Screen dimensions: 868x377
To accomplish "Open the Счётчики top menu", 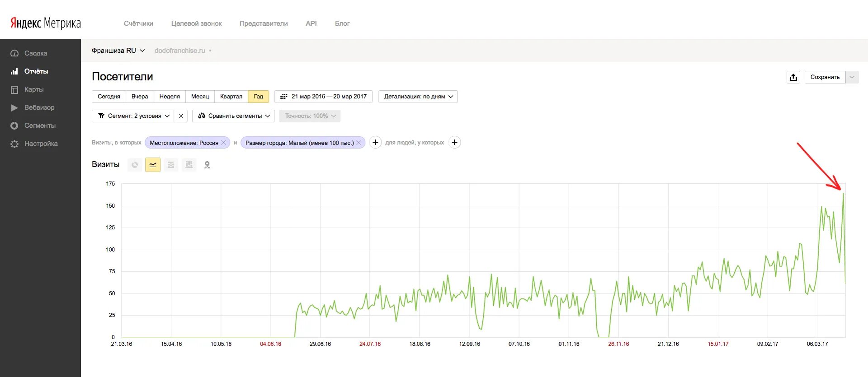I will click(139, 23).
